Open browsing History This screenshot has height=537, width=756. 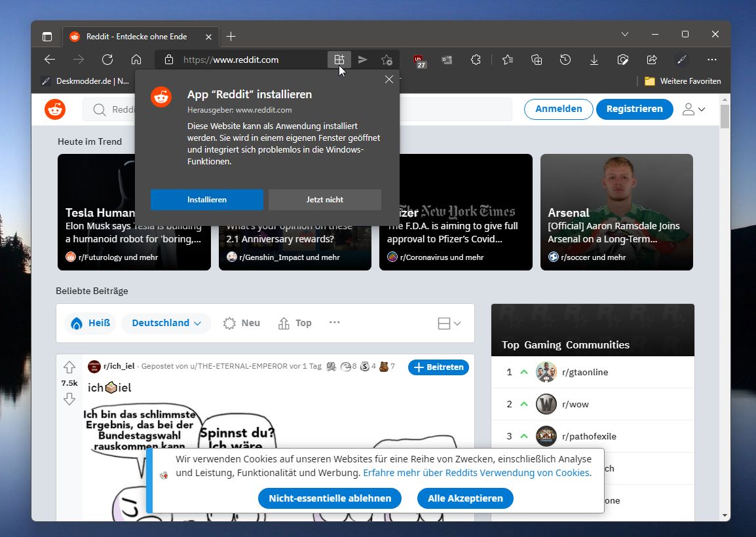pyautogui.click(x=565, y=60)
